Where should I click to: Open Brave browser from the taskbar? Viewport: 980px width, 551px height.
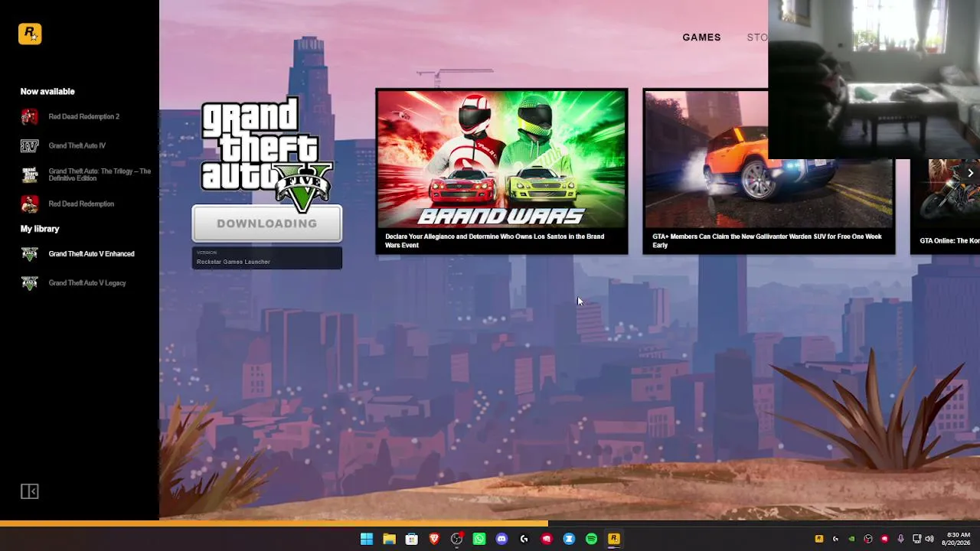click(434, 539)
